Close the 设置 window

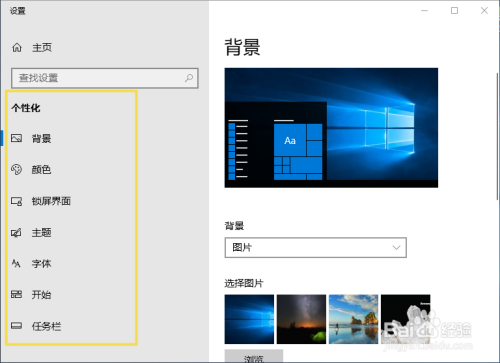[x=484, y=11]
